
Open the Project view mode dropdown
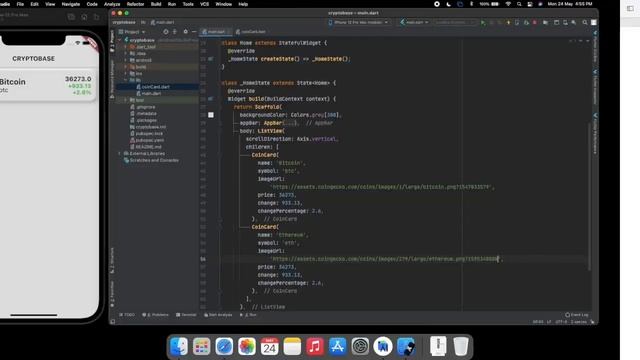tap(132, 31)
